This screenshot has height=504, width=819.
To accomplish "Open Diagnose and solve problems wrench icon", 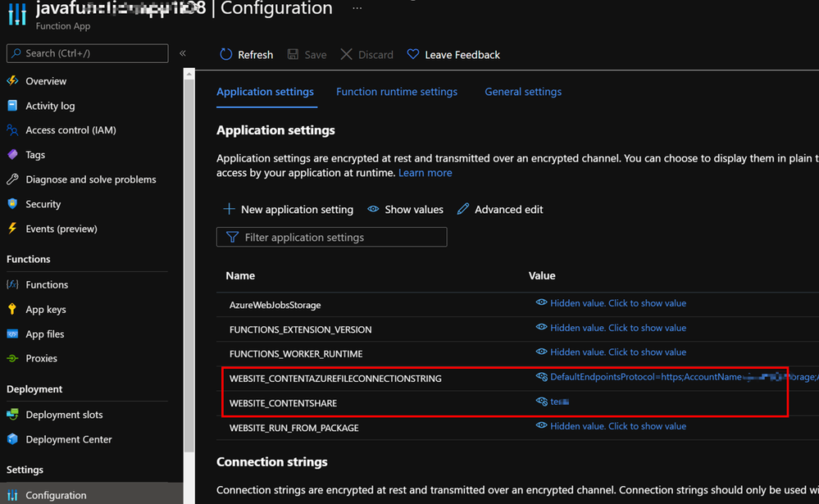I will [x=12, y=179].
